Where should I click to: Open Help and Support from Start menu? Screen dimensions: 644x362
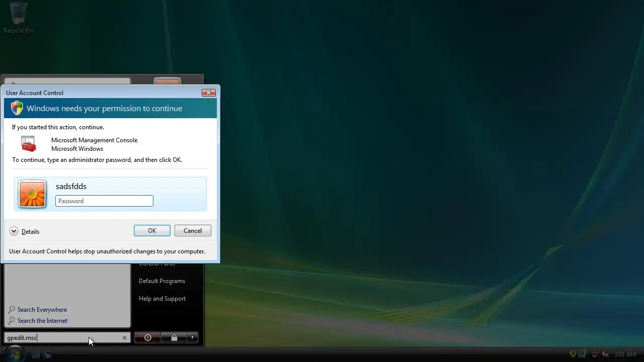[x=162, y=299]
